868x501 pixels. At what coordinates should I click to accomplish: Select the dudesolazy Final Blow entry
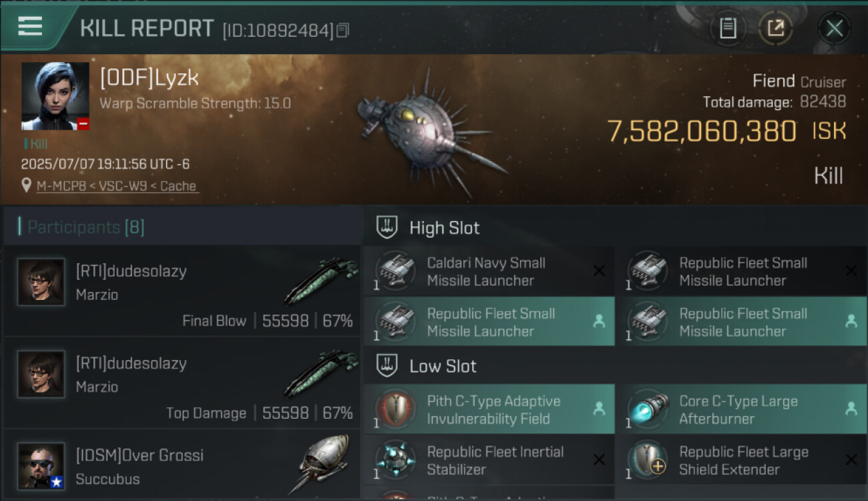pyautogui.click(x=182, y=291)
